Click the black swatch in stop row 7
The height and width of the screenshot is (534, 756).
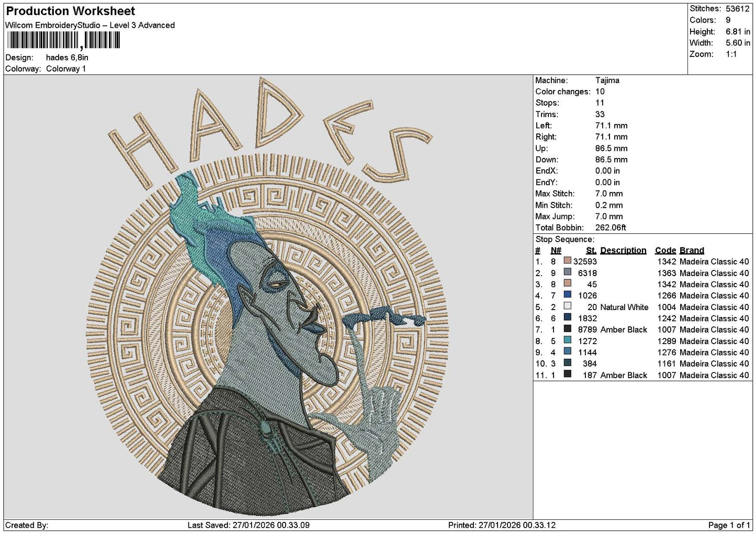pyautogui.click(x=567, y=329)
